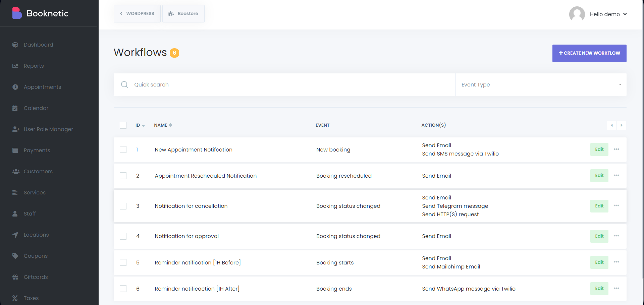This screenshot has width=644, height=305.
Task: Click the Staff person icon
Action: pyautogui.click(x=15, y=214)
